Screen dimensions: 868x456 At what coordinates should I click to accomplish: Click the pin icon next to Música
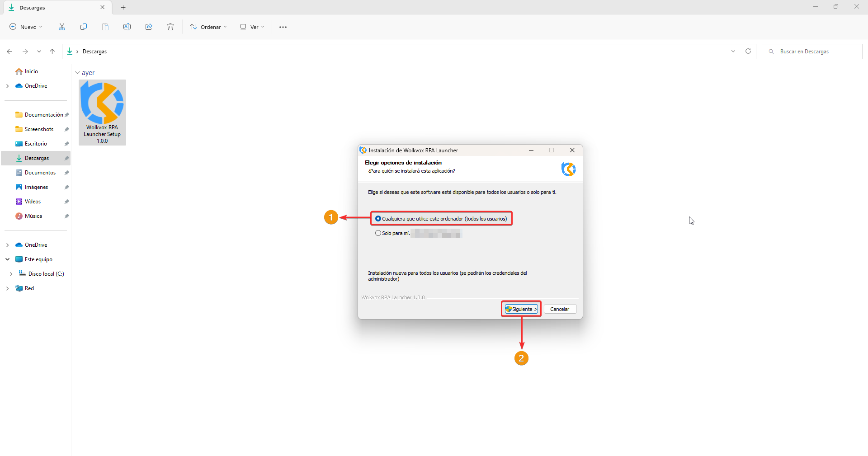(67, 216)
